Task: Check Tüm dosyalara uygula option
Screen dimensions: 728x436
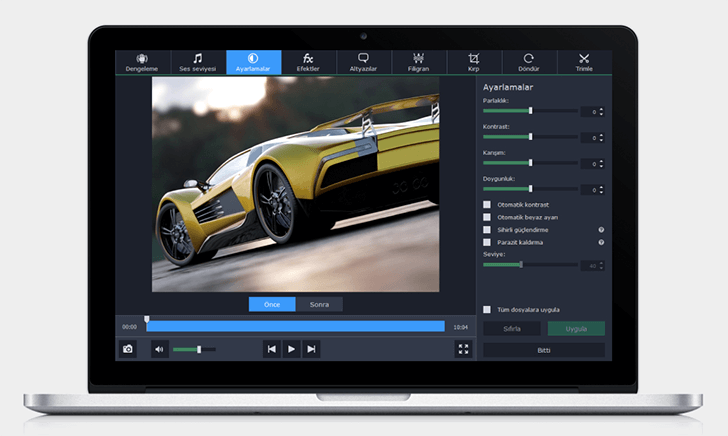Action: [487, 309]
